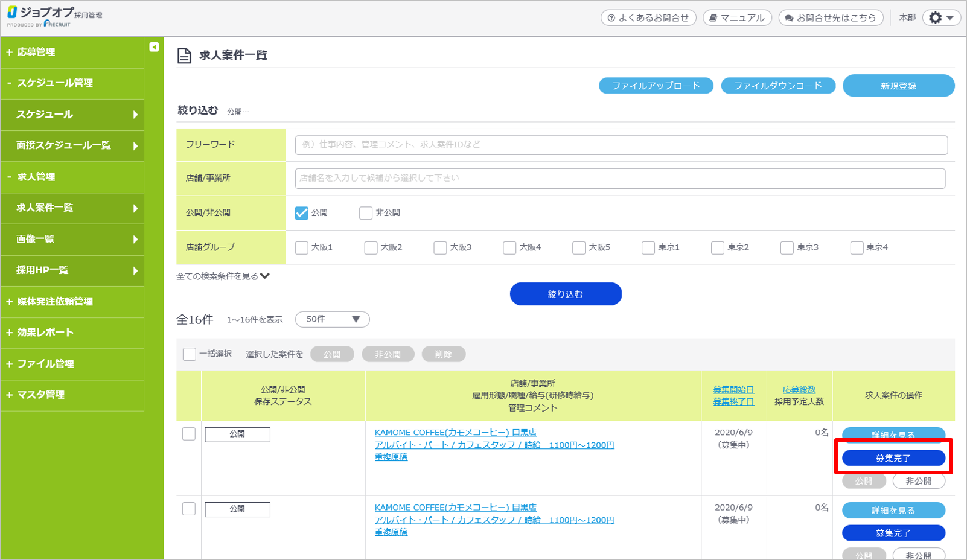Click the job list document icon
This screenshot has height=560, width=967.
click(x=184, y=56)
